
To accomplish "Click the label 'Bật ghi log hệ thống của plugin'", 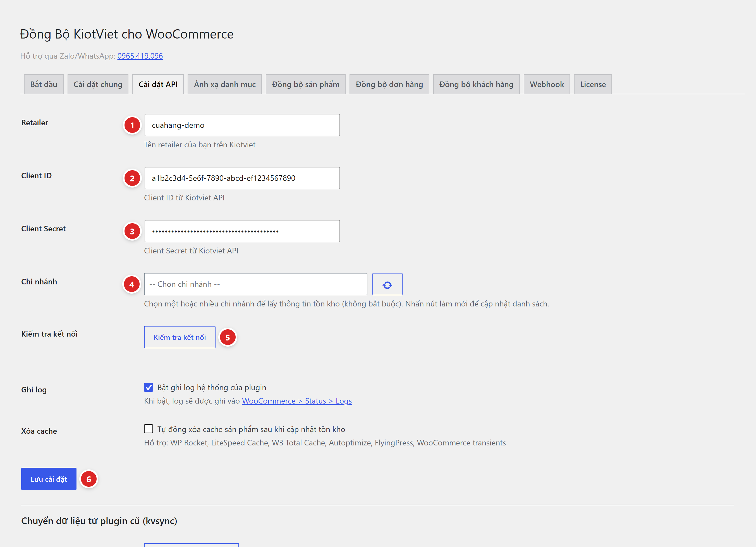I will [x=212, y=387].
